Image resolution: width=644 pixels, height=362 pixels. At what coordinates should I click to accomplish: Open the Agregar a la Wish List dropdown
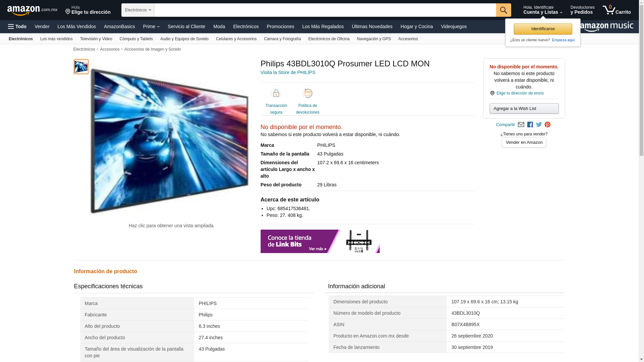point(524,109)
